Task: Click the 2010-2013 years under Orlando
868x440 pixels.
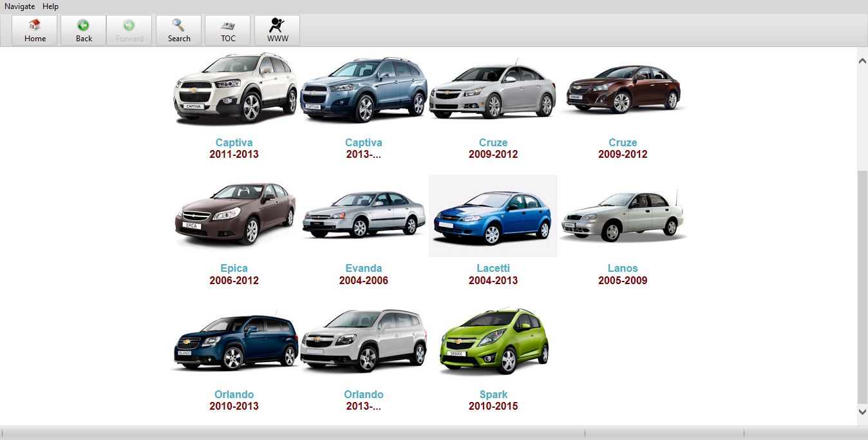Action: [x=234, y=406]
